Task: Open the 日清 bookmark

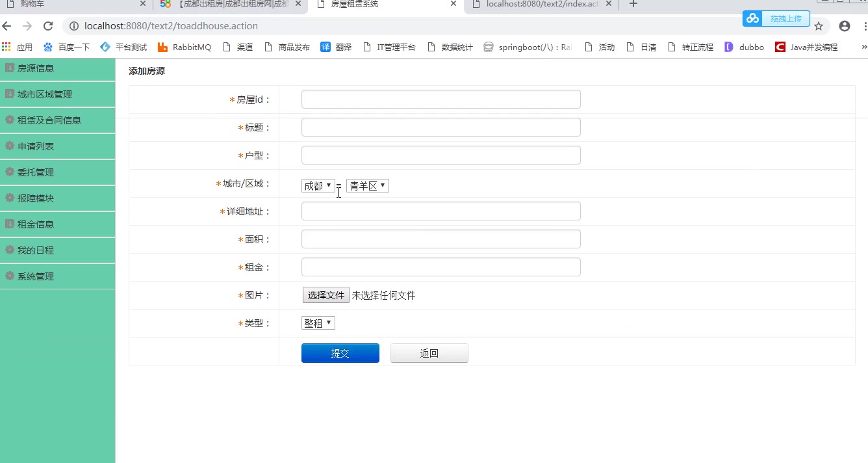Action: pyautogui.click(x=641, y=47)
